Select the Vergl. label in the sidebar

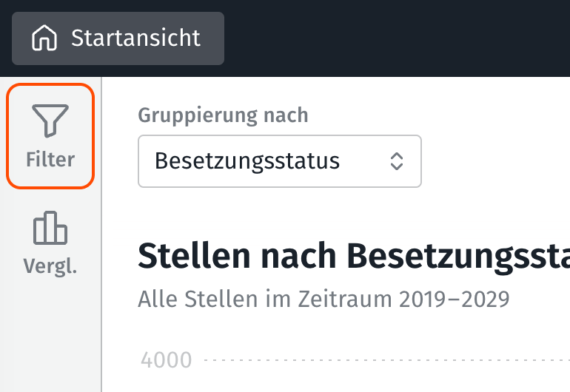tap(50, 267)
